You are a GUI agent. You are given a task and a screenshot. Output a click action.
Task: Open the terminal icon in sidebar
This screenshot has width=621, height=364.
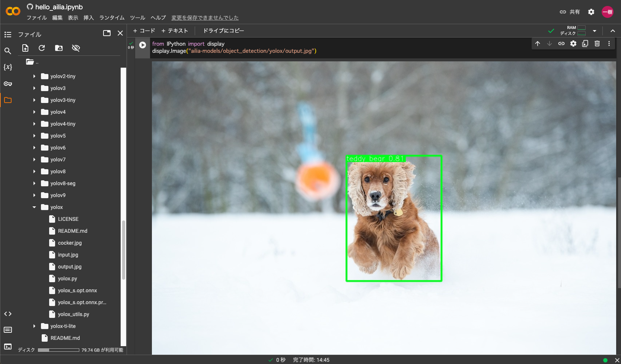tap(8, 347)
